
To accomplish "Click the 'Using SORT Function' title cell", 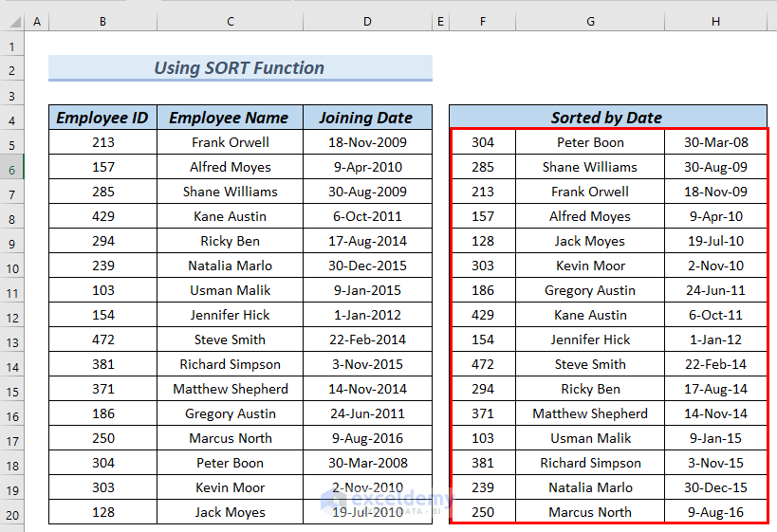I will point(240,68).
